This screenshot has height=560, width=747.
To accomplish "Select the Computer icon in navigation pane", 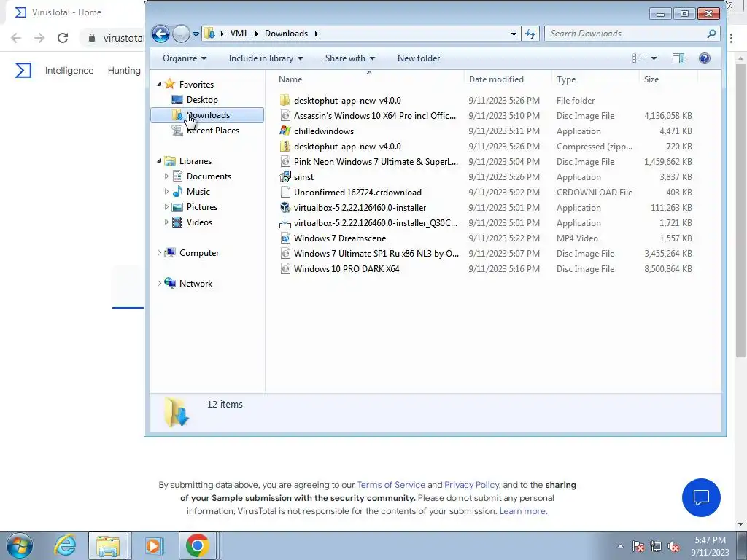I will [170, 253].
